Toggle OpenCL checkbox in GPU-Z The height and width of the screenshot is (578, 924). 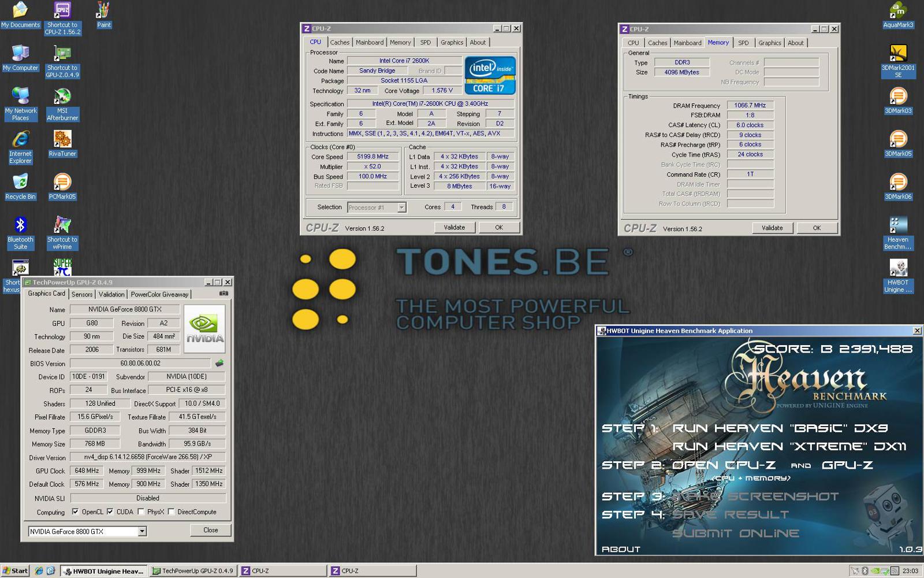(x=75, y=512)
